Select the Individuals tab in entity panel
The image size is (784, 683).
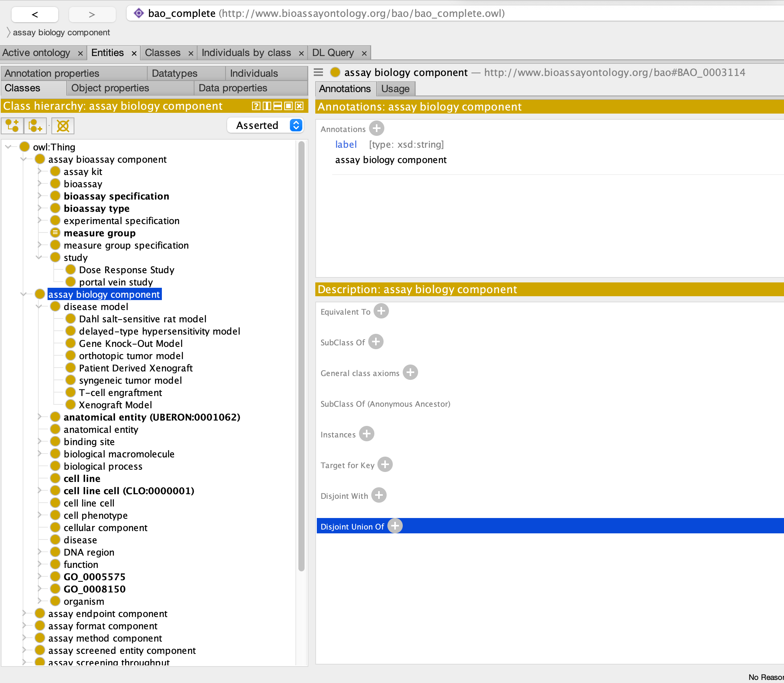click(267, 73)
